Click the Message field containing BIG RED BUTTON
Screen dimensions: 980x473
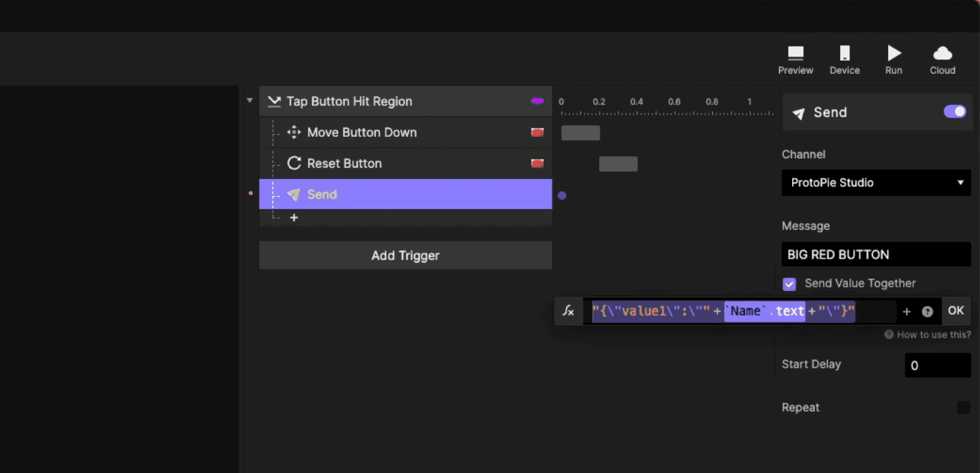click(x=876, y=254)
